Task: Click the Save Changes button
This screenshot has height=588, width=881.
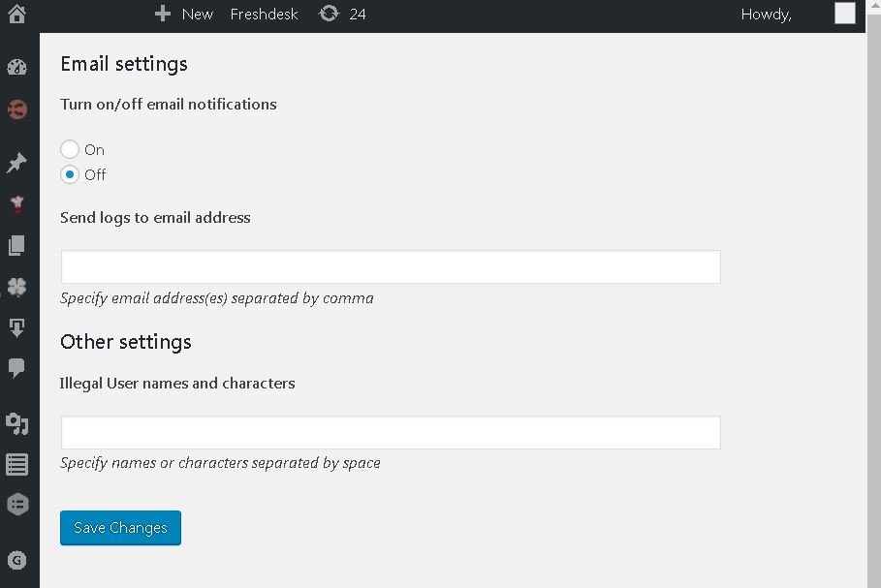Action: tap(120, 528)
